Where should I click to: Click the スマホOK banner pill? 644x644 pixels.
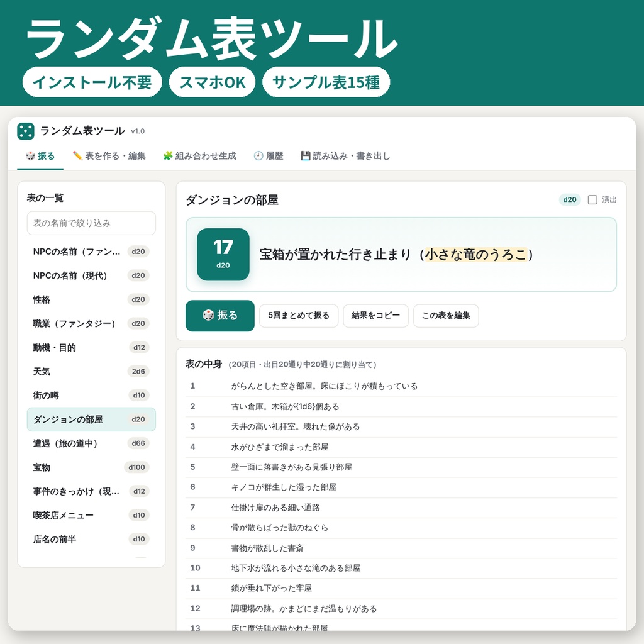pyautogui.click(x=213, y=82)
